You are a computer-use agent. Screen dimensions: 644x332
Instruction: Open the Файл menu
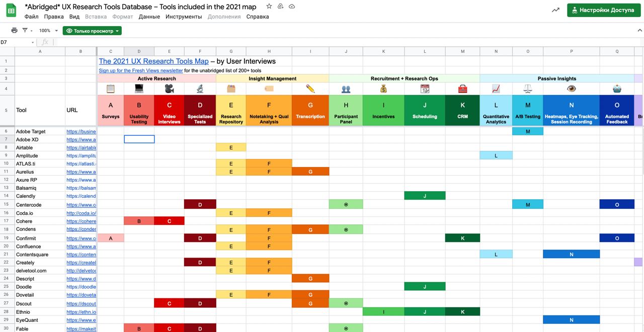(x=31, y=17)
